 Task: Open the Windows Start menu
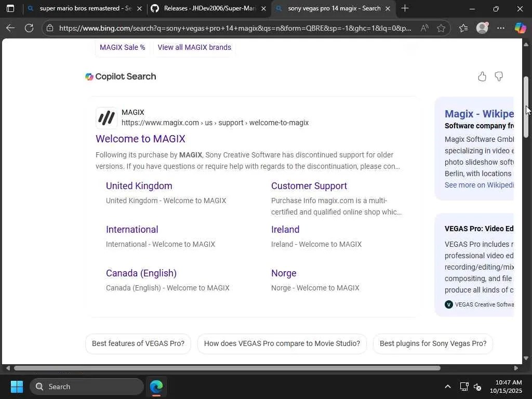click(17, 387)
